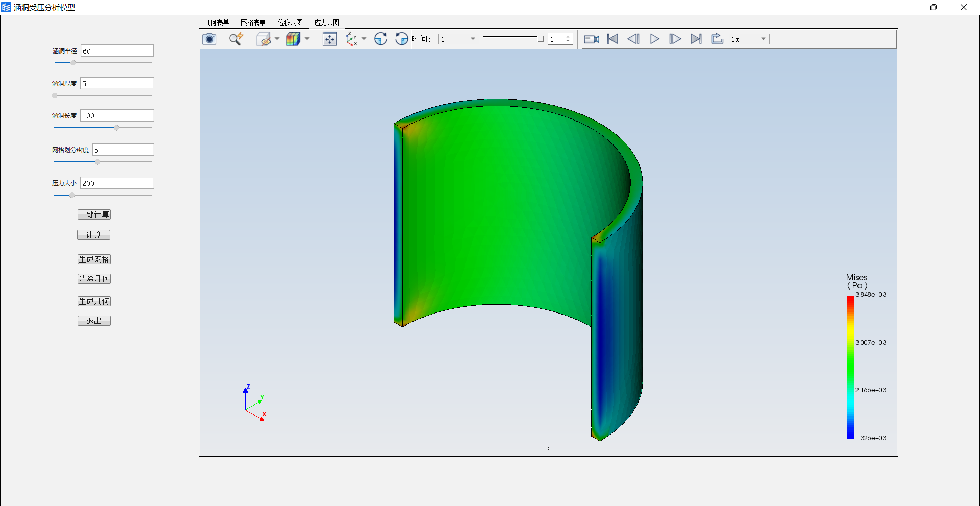Click the time slider handle
Screen dimensions: 980x506
[x=541, y=39]
